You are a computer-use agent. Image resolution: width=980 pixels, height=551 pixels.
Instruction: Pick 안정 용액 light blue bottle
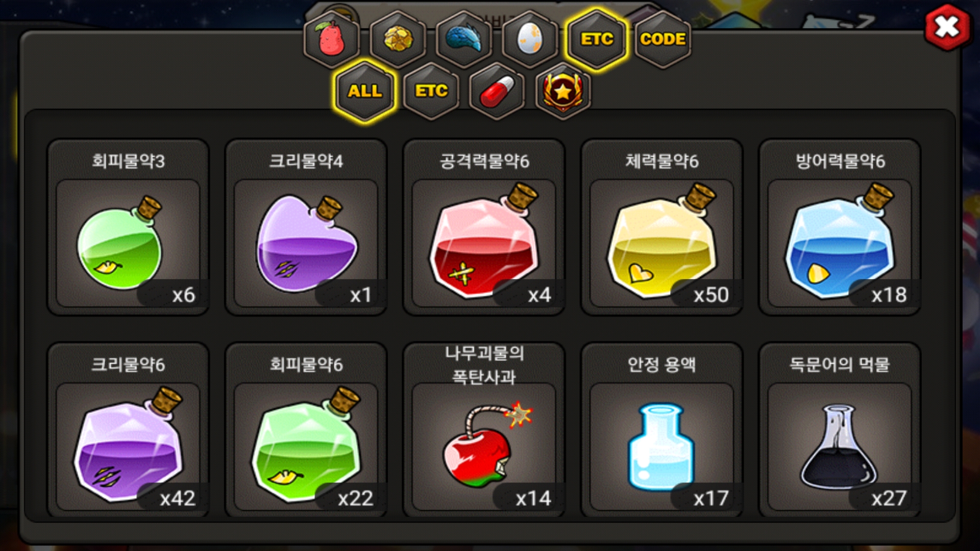click(x=661, y=430)
